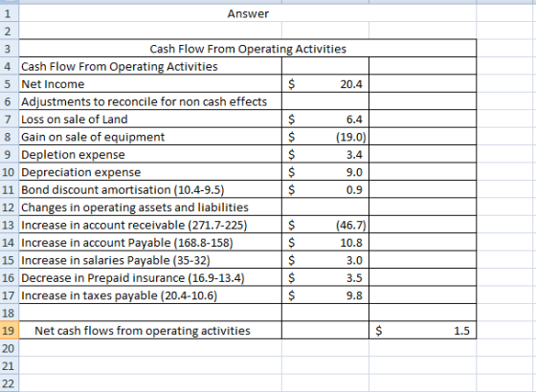Select highlighted row header 19

click(10, 331)
